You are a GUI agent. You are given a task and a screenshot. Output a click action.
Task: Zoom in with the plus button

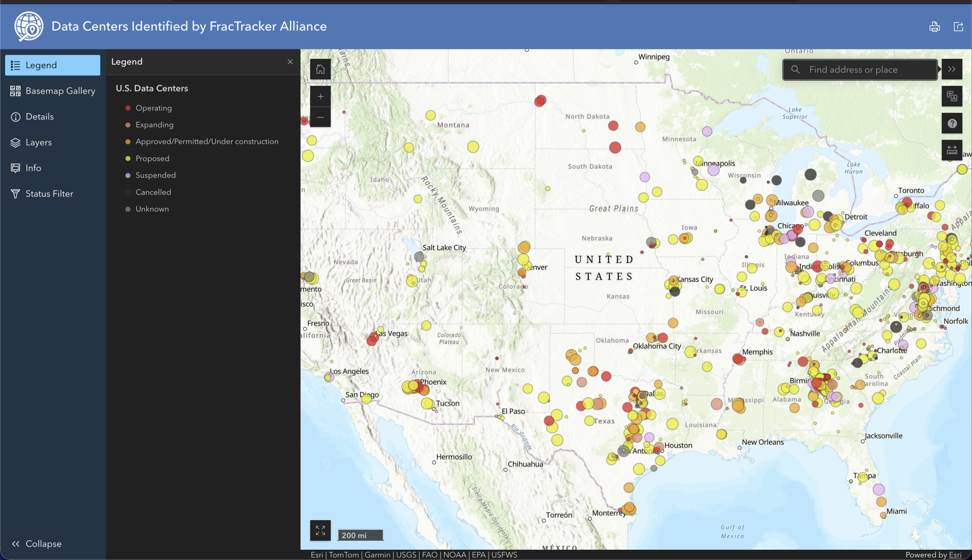320,96
